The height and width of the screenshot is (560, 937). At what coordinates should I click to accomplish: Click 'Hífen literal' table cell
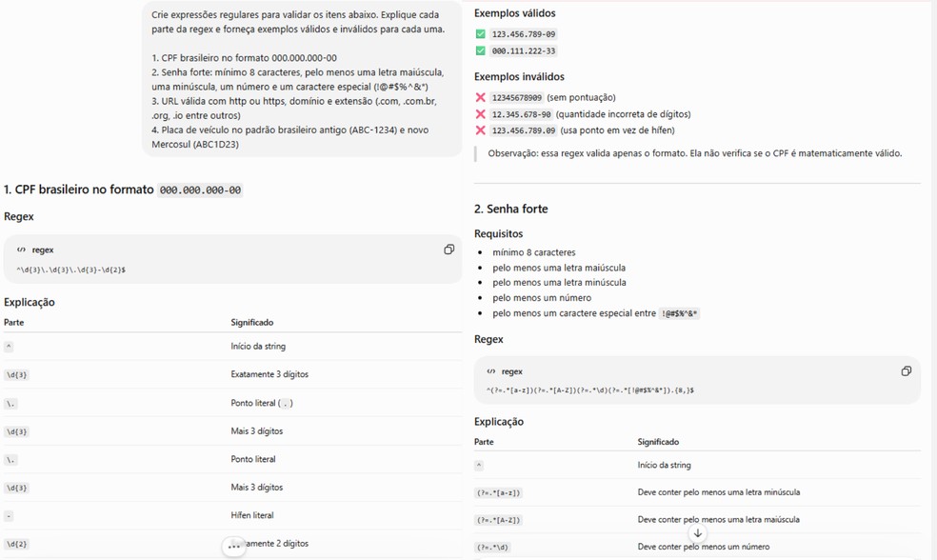tap(252, 515)
